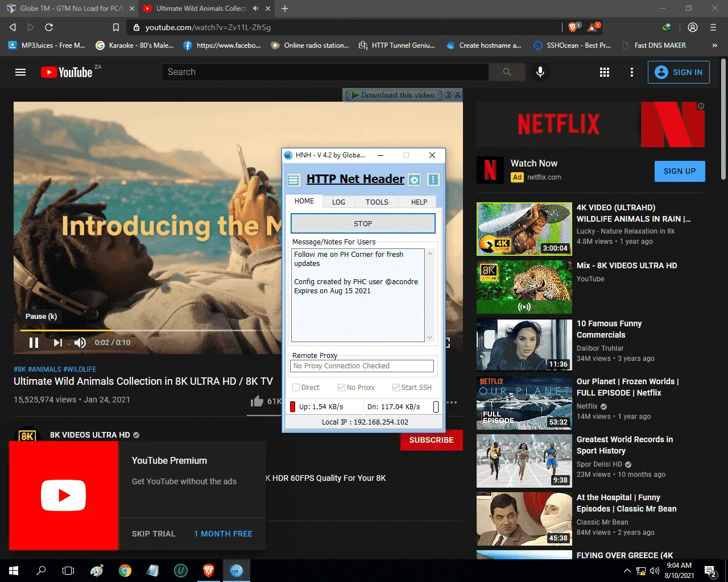Open Google Chrome from the taskbar
Image resolution: width=728 pixels, height=582 pixels.
tap(125, 571)
